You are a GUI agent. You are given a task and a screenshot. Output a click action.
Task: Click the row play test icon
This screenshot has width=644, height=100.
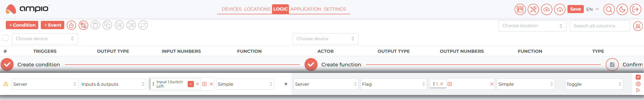[x=638, y=90]
